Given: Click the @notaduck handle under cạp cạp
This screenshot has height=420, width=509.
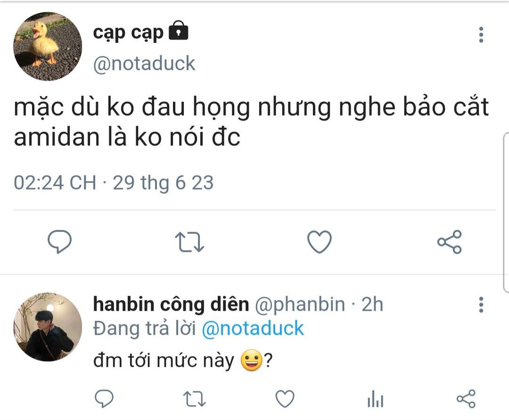Looking at the screenshot, I should (144, 63).
